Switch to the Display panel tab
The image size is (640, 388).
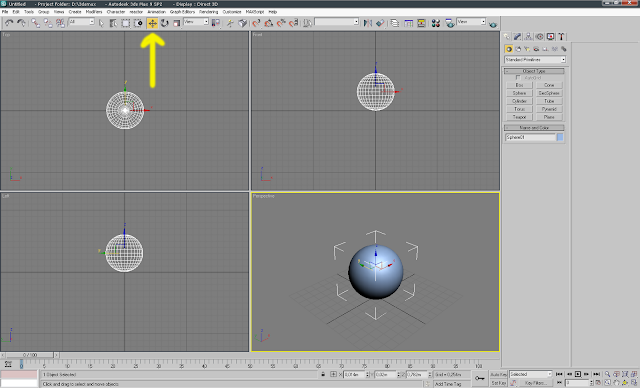(551, 37)
